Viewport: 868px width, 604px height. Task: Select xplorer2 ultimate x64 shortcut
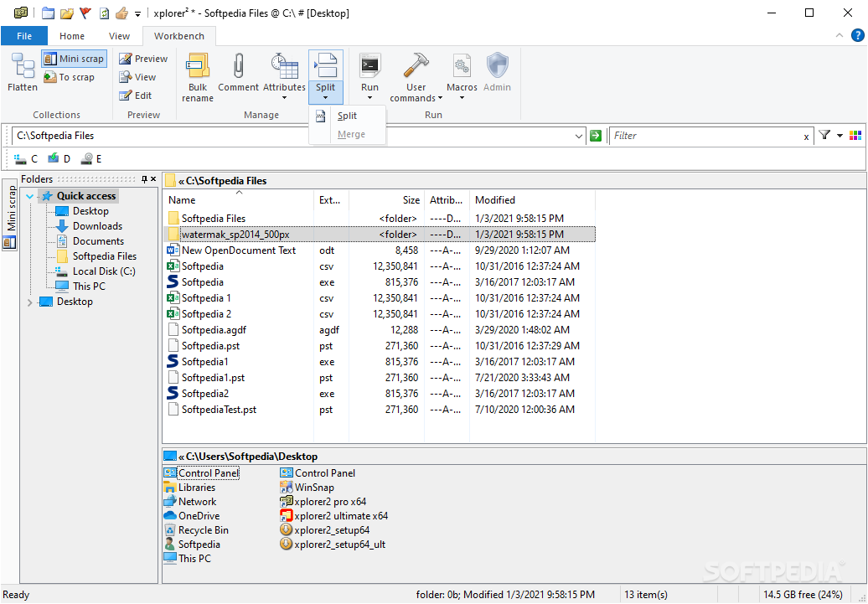click(x=333, y=516)
